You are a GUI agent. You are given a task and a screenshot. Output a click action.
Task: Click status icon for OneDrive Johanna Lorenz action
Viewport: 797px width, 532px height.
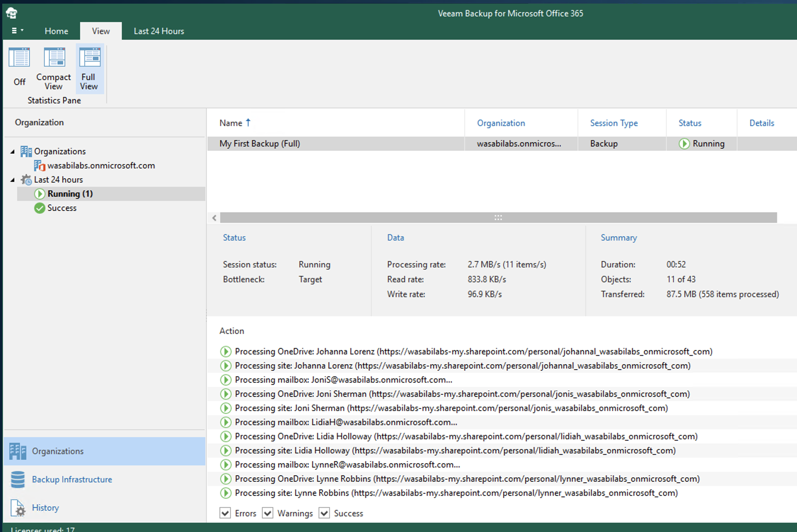tap(226, 352)
